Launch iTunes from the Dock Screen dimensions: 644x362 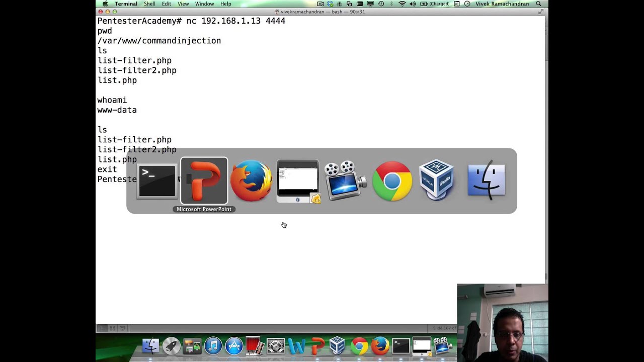point(213,346)
